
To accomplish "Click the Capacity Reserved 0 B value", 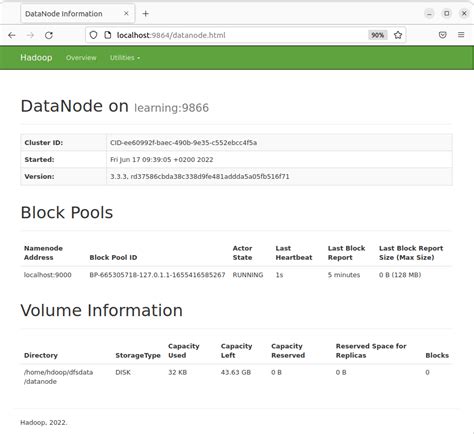I will click(x=276, y=372).
